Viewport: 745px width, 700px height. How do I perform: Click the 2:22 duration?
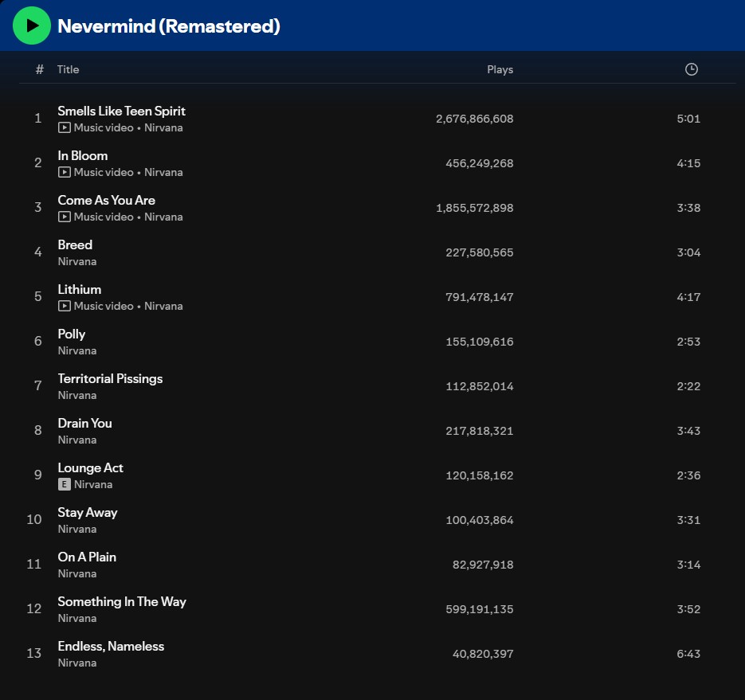(x=688, y=386)
